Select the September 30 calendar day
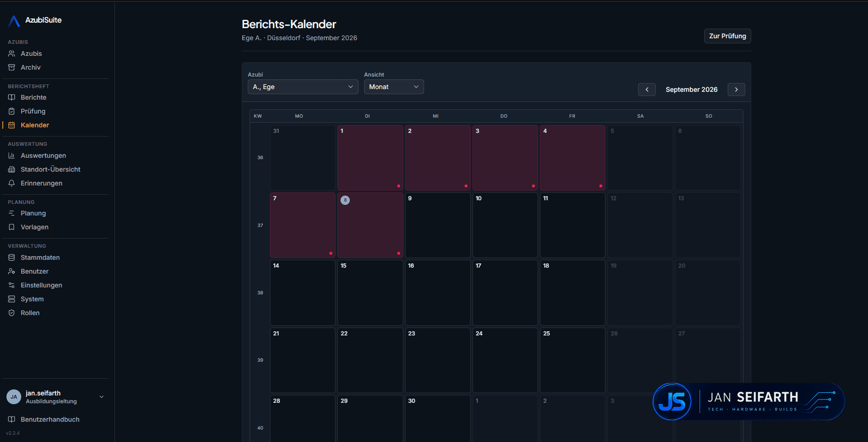 (438, 418)
